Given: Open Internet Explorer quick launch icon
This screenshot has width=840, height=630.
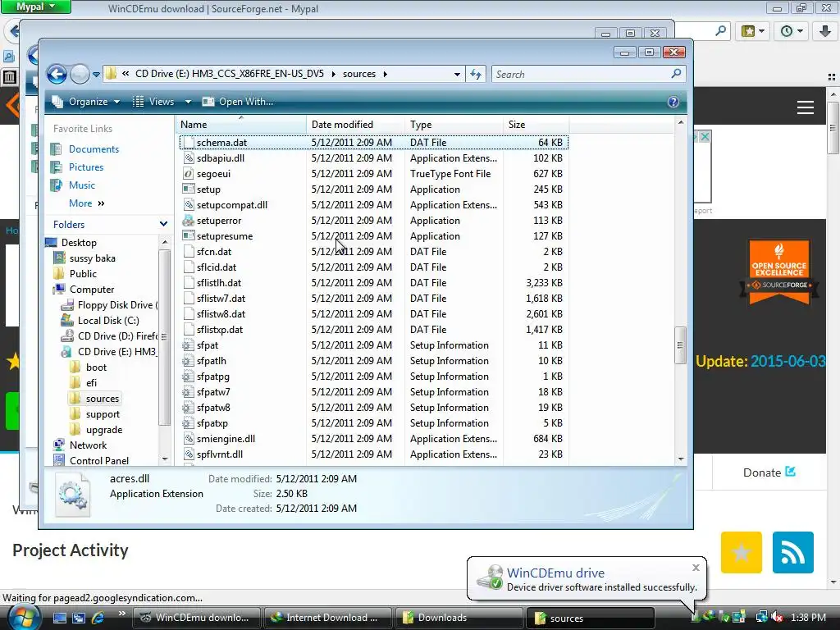Looking at the screenshot, I should (98, 618).
